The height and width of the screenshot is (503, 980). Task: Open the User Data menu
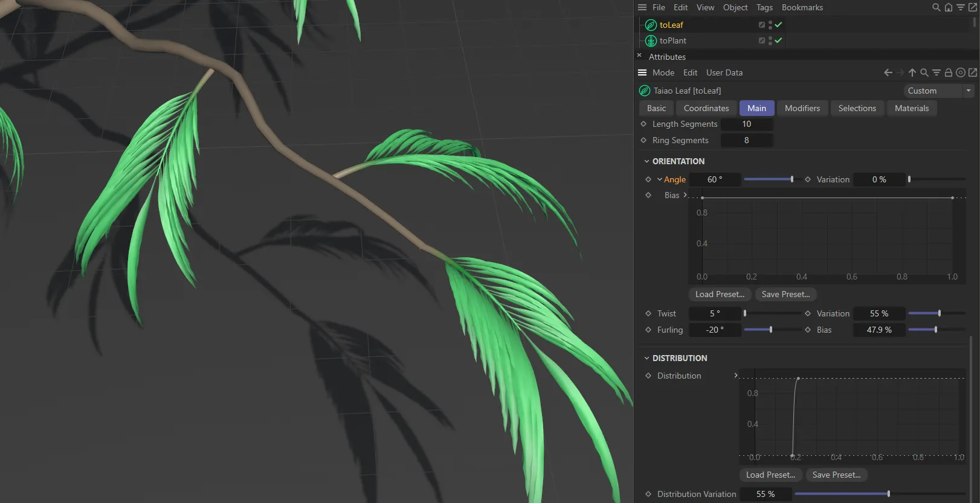click(724, 72)
